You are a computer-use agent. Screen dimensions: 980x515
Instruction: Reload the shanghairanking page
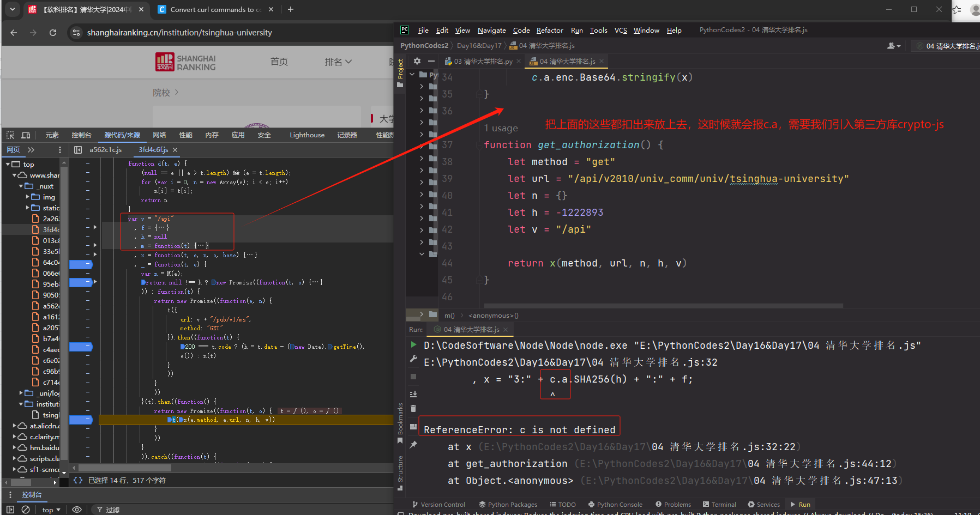click(53, 33)
